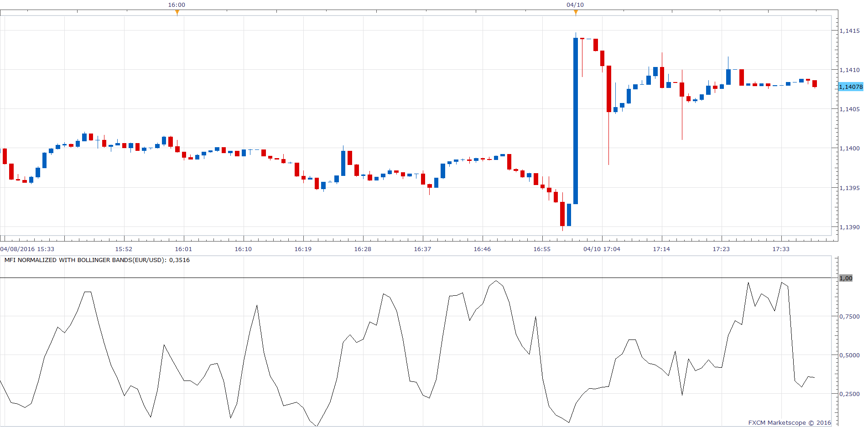Click the 1,00 indicator level label

846,278
